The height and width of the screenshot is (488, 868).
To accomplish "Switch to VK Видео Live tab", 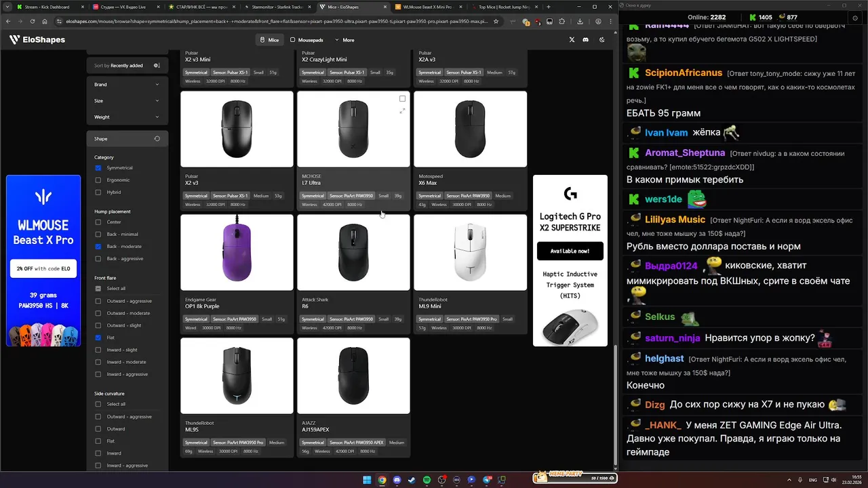I will pos(126,7).
